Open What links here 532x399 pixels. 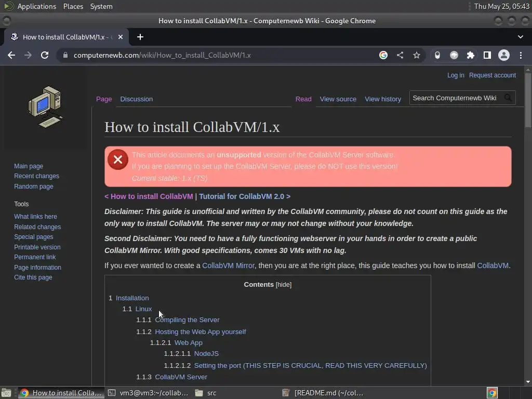click(35, 217)
